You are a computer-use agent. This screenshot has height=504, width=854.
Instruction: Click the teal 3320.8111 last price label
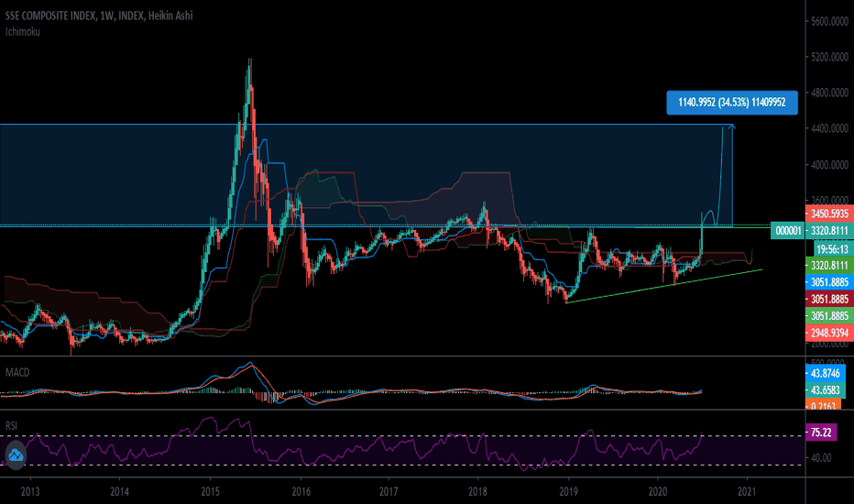829,231
